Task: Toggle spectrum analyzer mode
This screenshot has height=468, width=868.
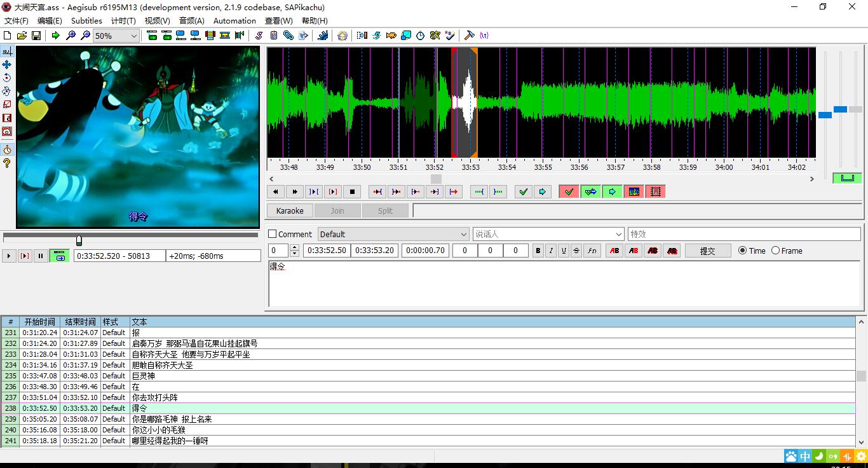Action: 634,191
